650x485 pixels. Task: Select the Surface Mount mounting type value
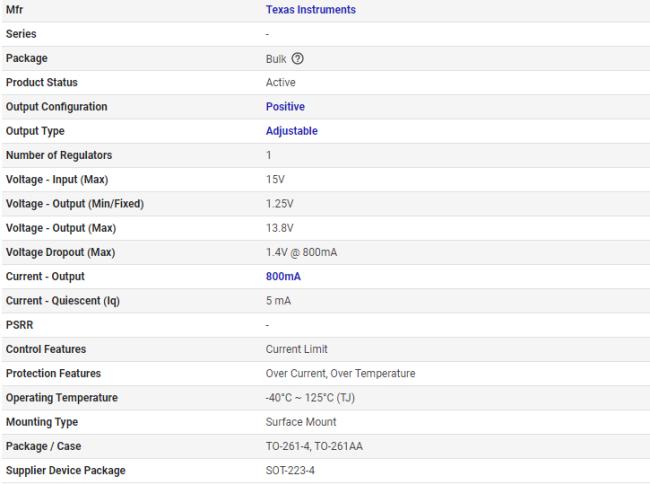click(x=300, y=422)
